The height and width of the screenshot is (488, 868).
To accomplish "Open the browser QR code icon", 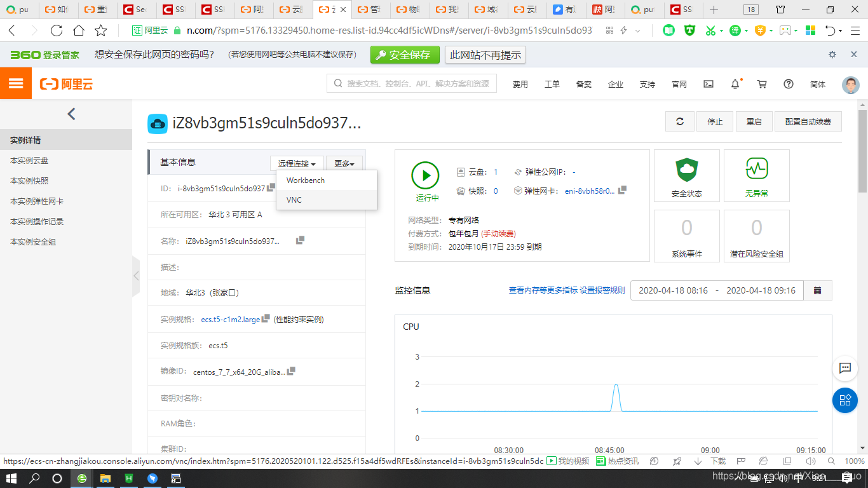I will pyautogui.click(x=609, y=30).
